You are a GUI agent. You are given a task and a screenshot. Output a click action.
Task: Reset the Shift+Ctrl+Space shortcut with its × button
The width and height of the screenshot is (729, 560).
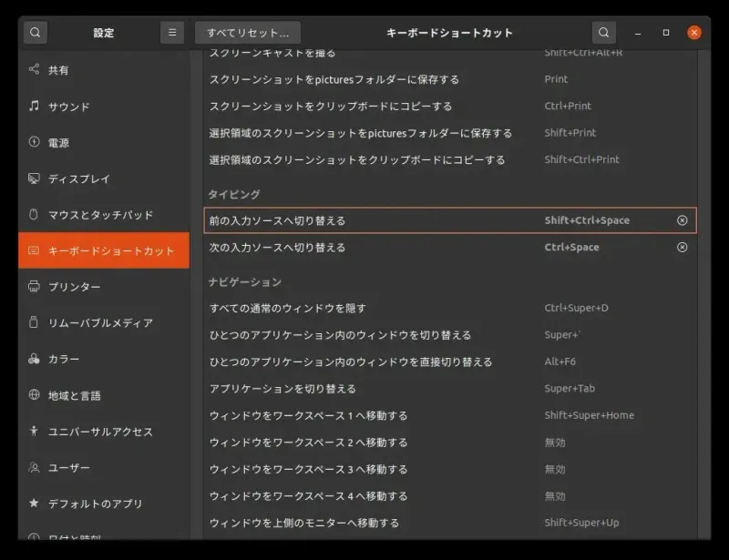[x=683, y=219]
